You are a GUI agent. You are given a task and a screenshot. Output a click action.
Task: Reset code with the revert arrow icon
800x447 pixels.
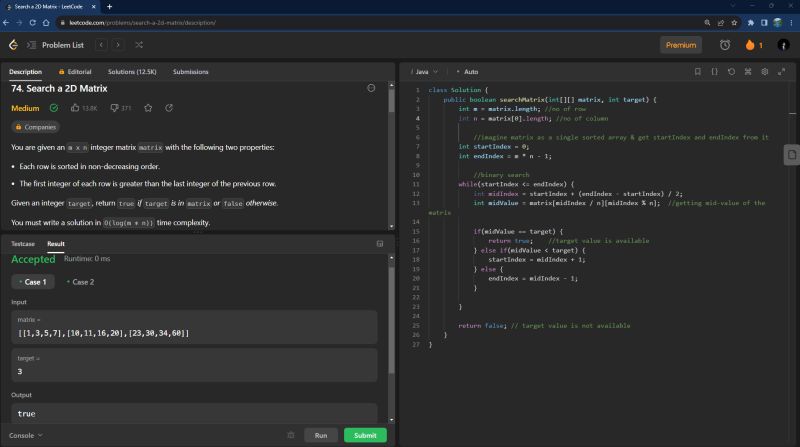732,72
